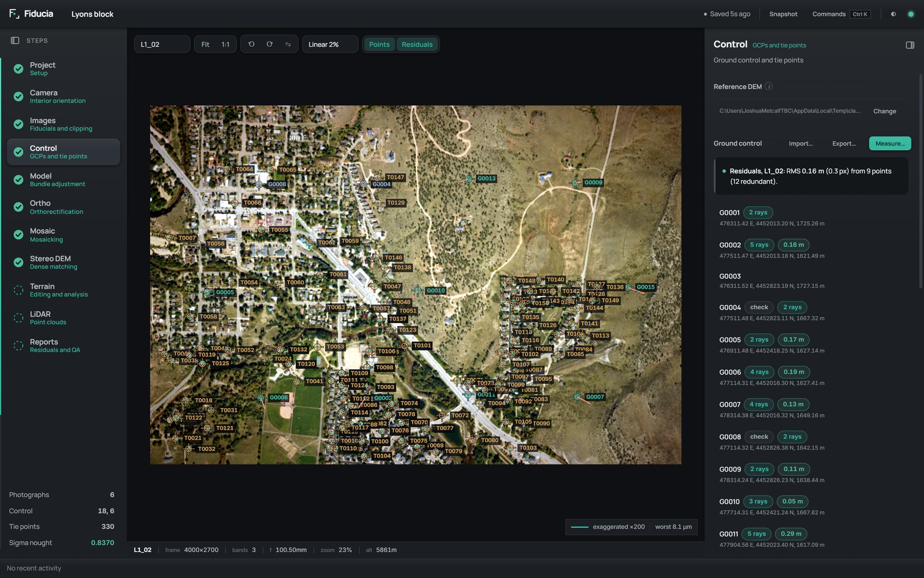Collapse the right Control panel icon
The width and height of the screenshot is (924, 578).
(910, 45)
